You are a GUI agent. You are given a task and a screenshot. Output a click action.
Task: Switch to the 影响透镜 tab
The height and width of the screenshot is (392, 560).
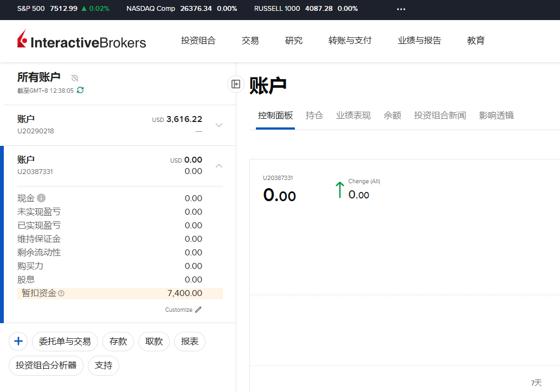[x=497, y=115]
